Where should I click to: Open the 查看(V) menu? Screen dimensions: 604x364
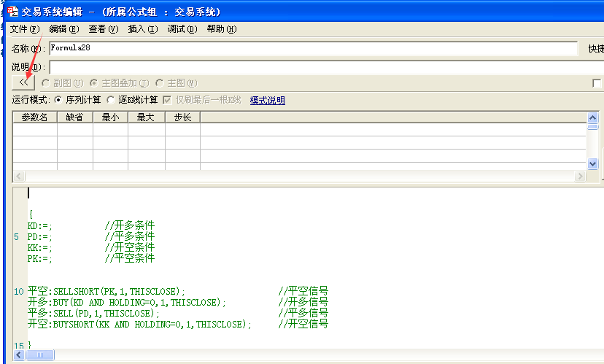coord(104,29)
